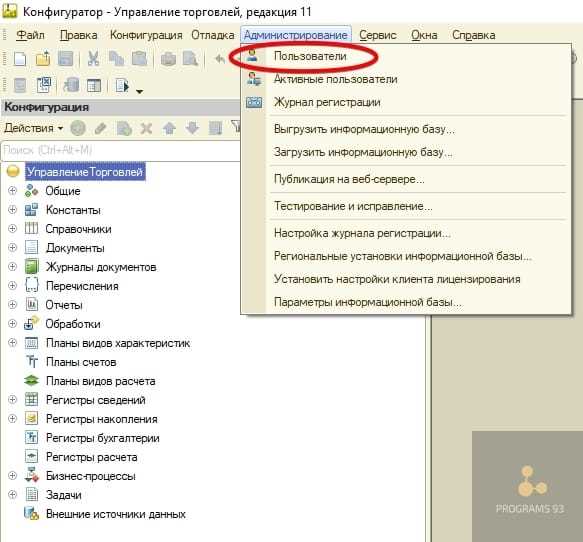Expand the Константы tree node
Screen dimensions: 583x542
(x=12, y=209)
